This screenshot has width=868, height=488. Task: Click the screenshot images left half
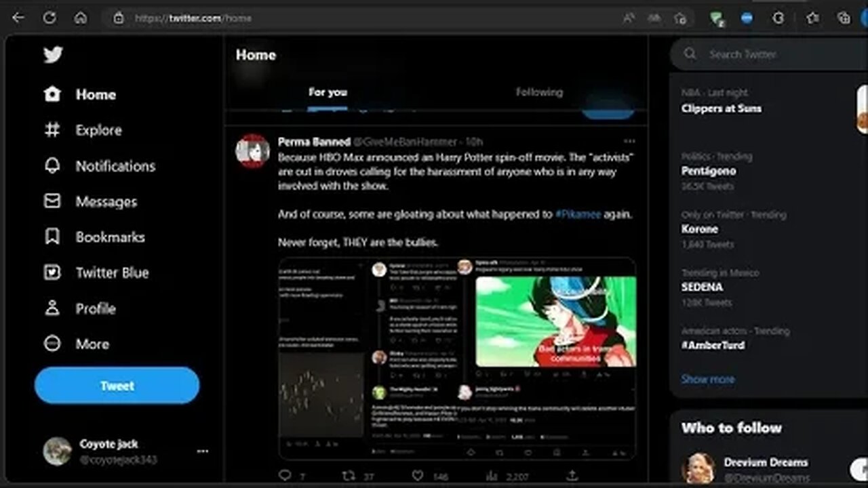(x=322, y=359)
